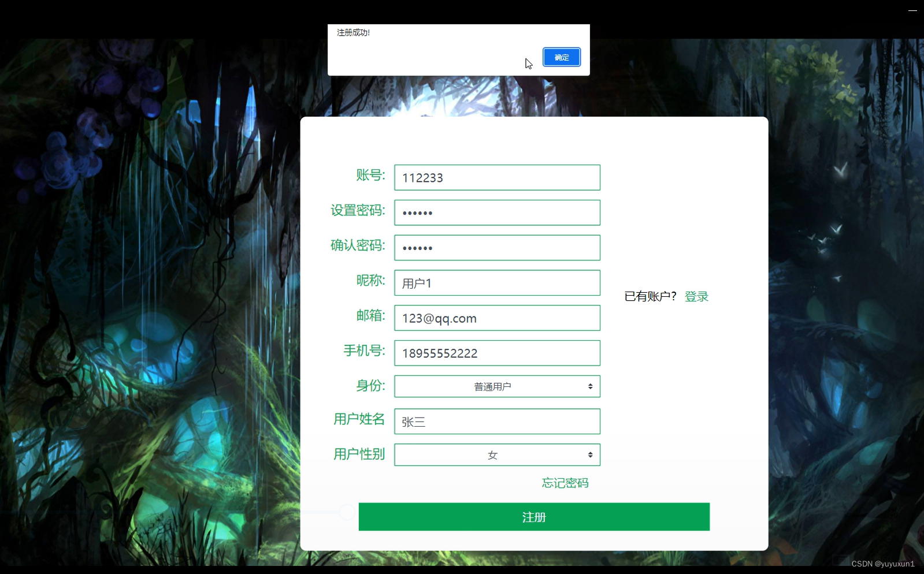Screen dimensions: 924x574
Task: Confirm the 注册成功 alert with 确定
Action: click(x=561, y=57)
